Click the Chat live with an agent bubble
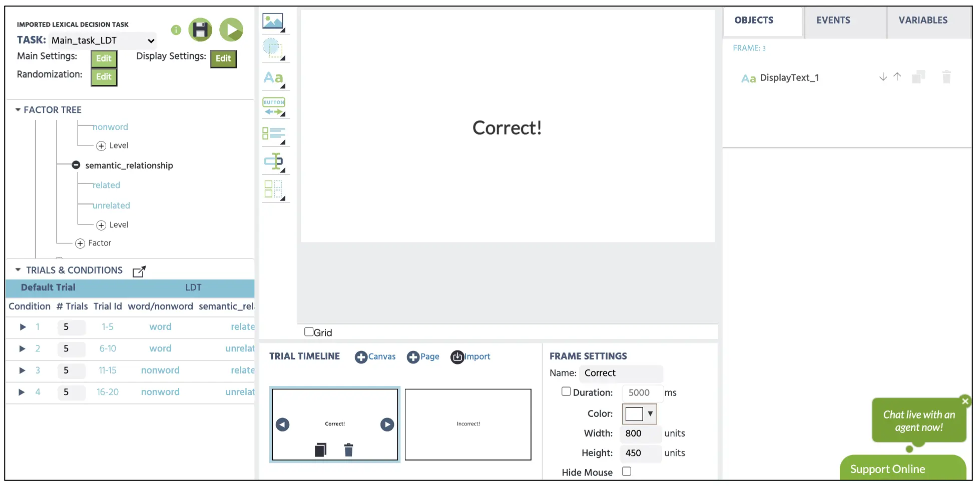Viewport: 980px width, 486px height. [919, 420]
